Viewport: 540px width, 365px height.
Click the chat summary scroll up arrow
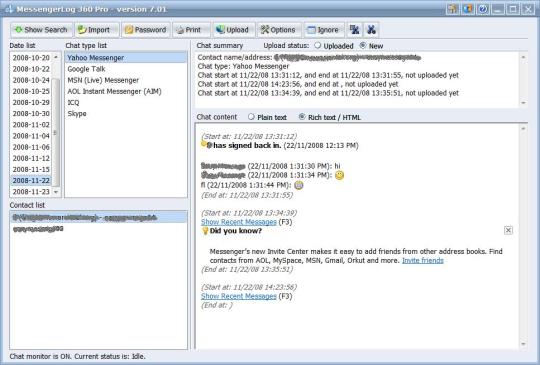(523, 57)
